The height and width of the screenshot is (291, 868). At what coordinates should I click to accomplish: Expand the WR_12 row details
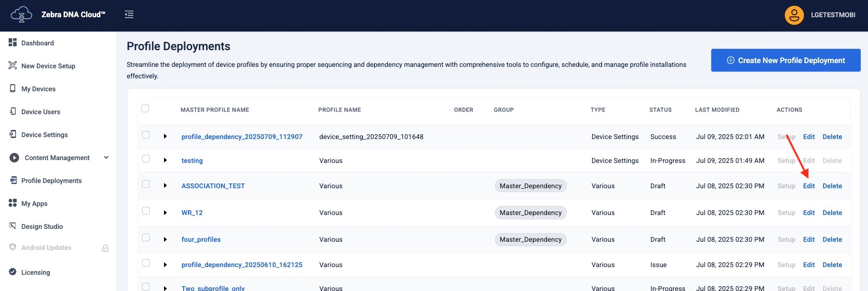tap(165, 213)
